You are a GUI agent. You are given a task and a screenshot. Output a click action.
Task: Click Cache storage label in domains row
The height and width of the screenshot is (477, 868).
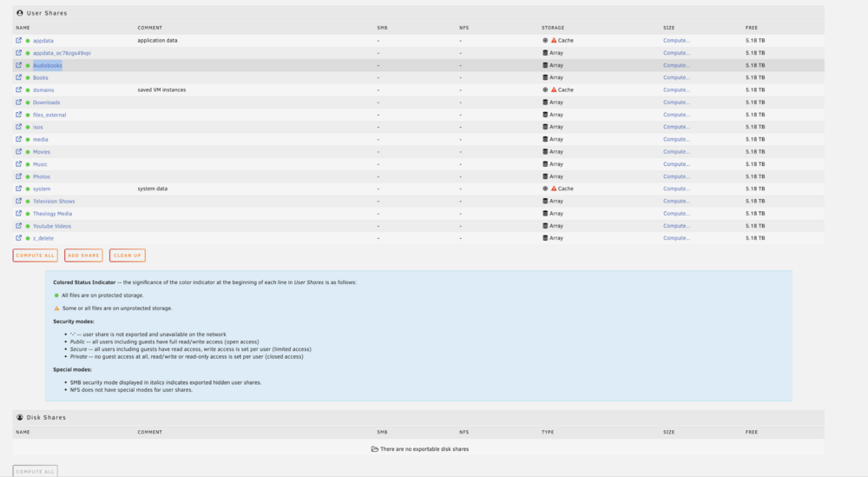[x=566, y=89]
